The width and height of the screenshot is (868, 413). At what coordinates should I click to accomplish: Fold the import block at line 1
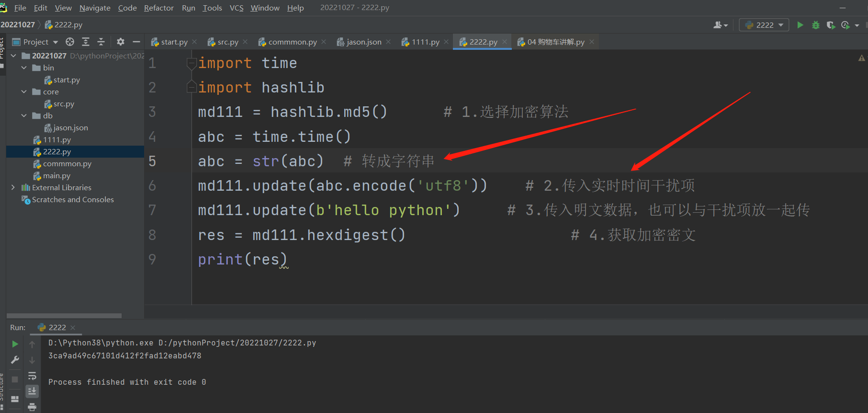pos(192,63)
